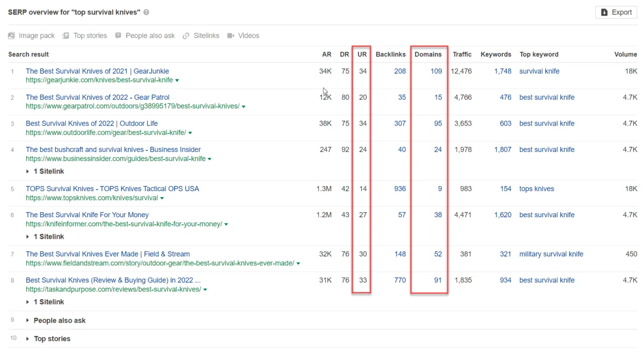Click the Top stories filter icon
Screen dimensions: 644x355
pyautogui.click(x=66, y=35)
